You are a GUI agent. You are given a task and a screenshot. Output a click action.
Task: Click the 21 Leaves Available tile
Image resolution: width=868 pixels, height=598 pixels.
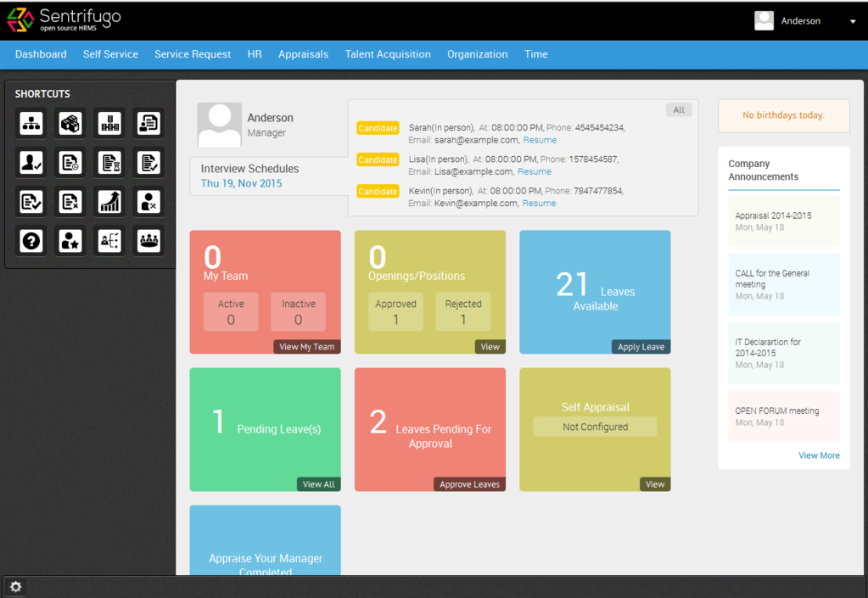point(595,292)
